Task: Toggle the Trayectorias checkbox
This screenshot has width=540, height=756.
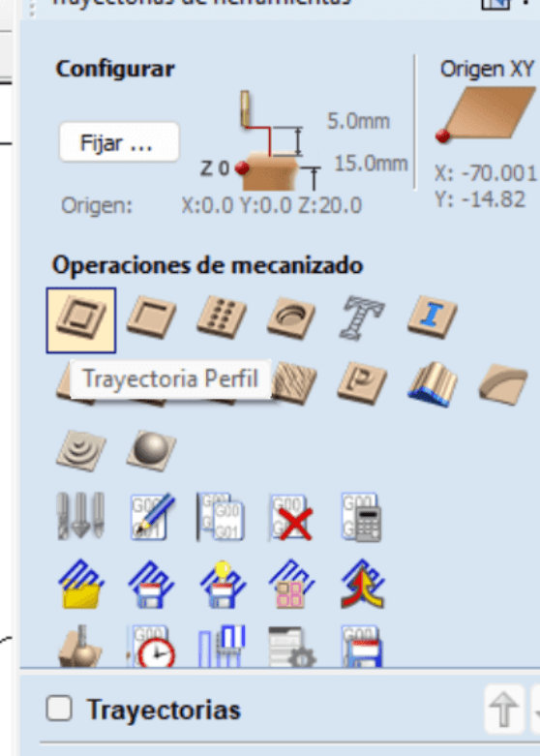Action: click(x=59, y=709)
